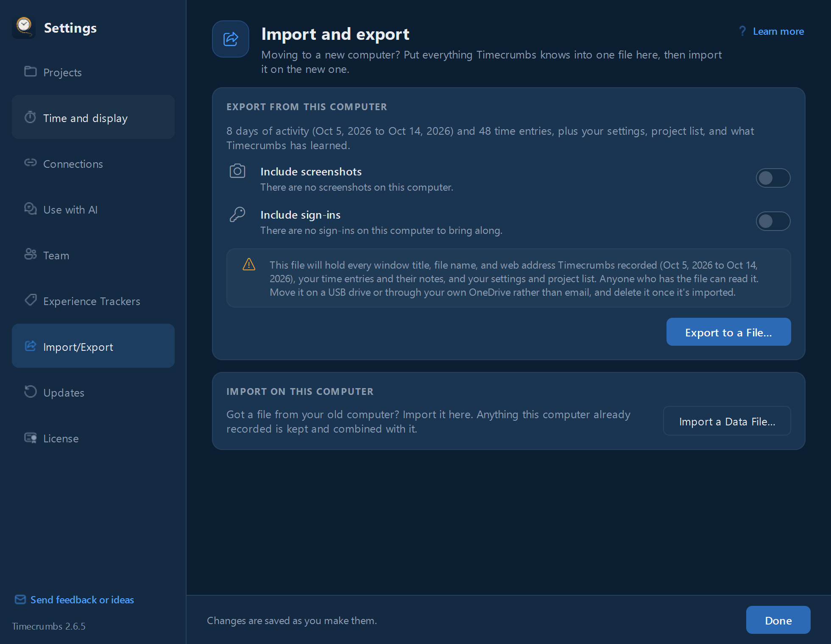The width and height of the screenshot is (831, 644).
Task: Click the EXPORT FROM THIS COMPUTER heading
Action: point(307,107)
